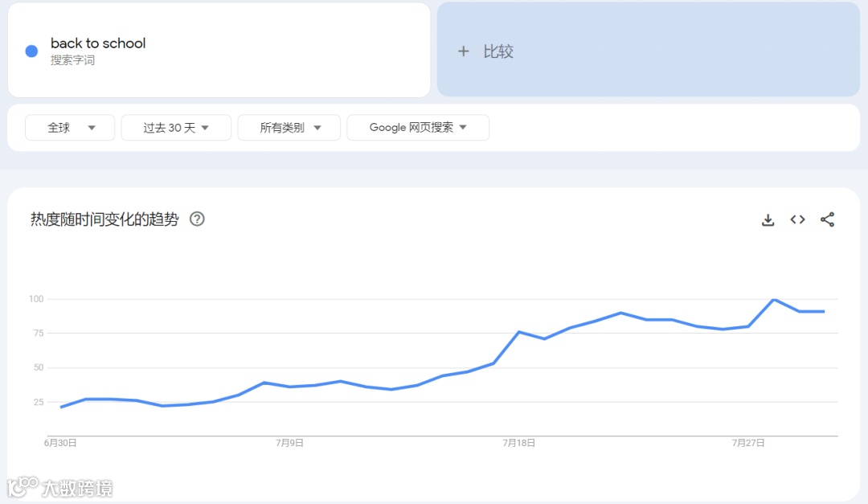Add a comparison term via 比较
868x504 pixels.
(649, 50)
